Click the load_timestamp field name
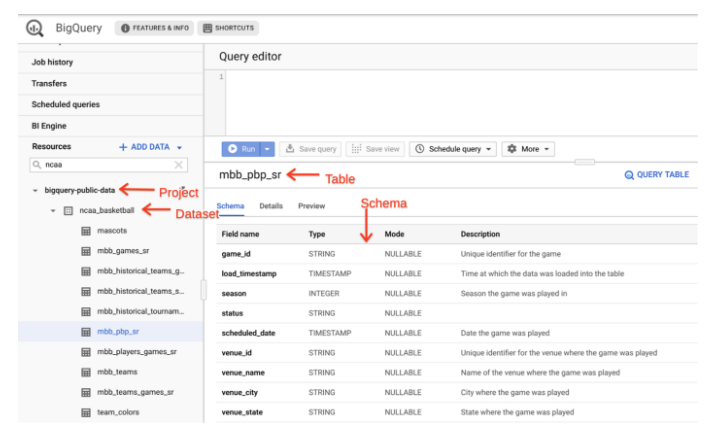Viewport: 725px width, 429px height. click(x=249, y=274)
